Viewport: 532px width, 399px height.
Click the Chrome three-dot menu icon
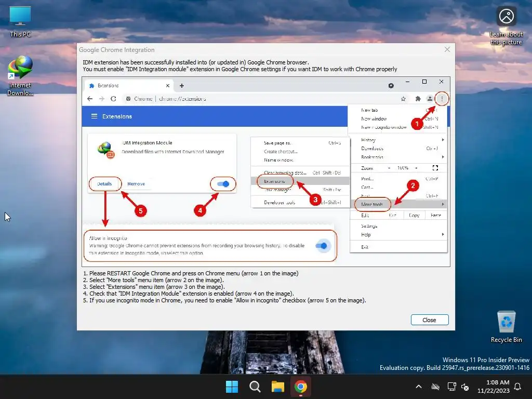coord(442,99)
